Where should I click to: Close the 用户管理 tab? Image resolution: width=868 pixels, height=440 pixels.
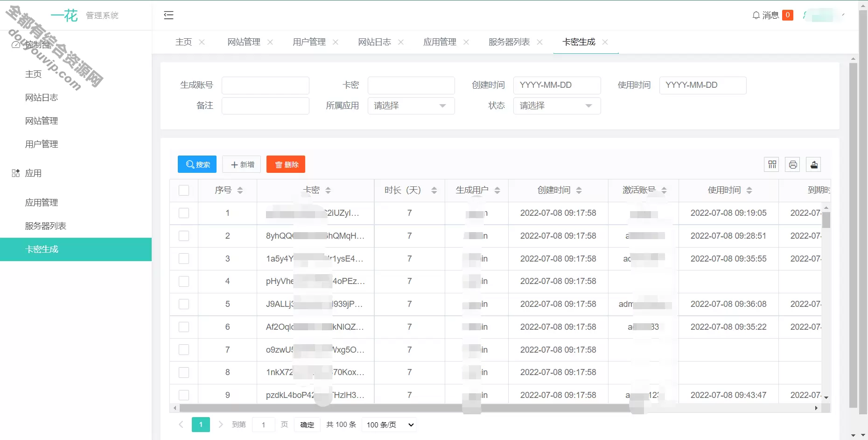[336, 42]
